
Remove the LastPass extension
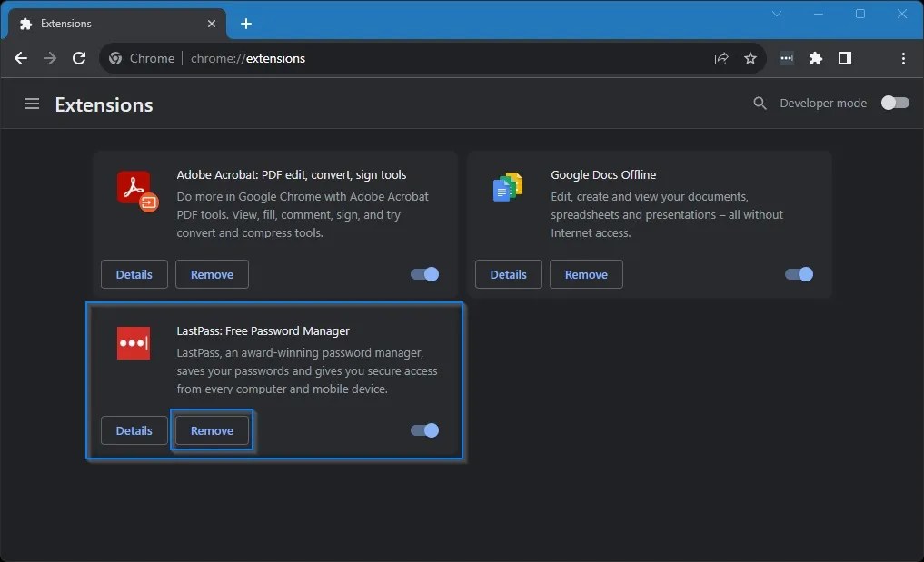point(212,430)
